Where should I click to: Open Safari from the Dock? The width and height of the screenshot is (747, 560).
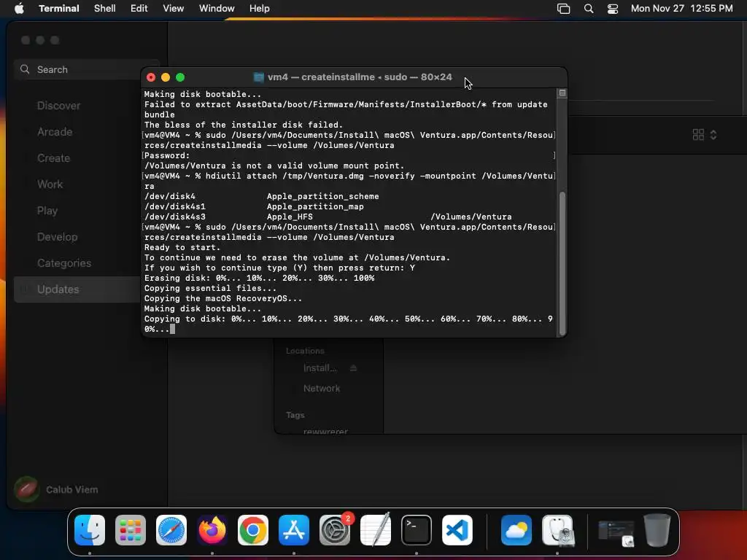pos(171,530)
